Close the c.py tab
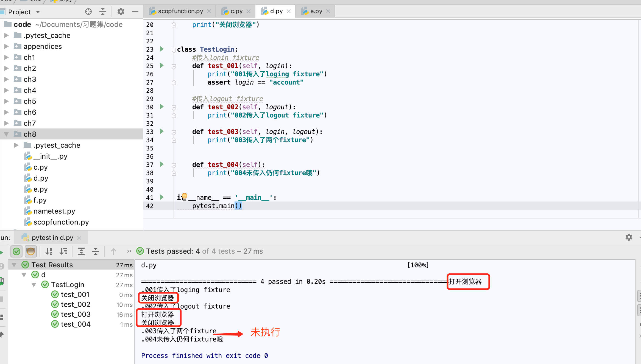This screenshot has width=641, height=364. coord(249,11)
